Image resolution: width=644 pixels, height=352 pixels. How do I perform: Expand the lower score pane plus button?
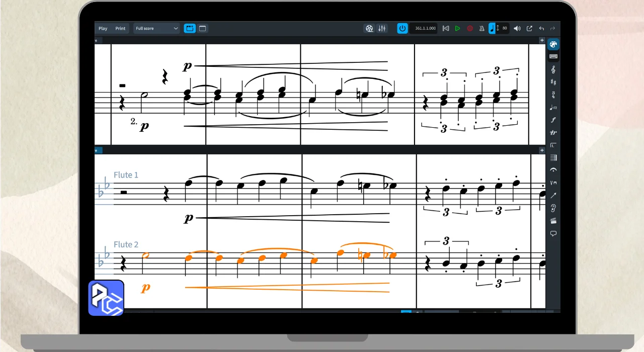[542, 150]
